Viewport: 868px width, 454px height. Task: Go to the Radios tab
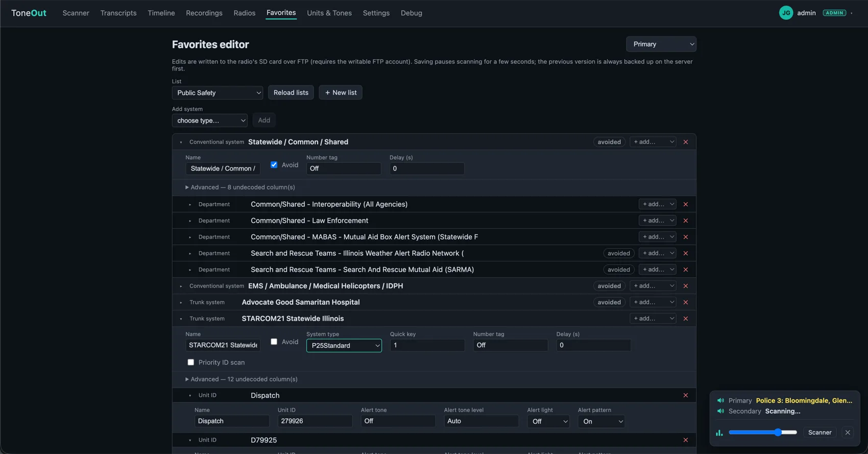(245, 13)
